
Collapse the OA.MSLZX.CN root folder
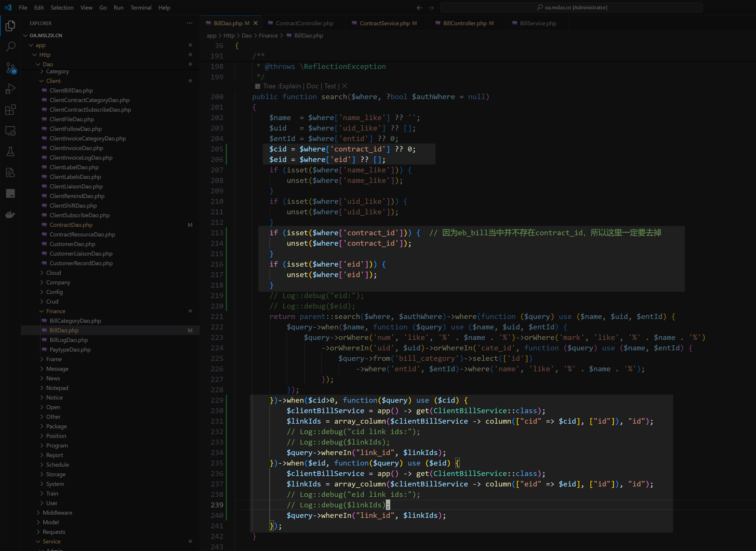(x=46, y=35)
